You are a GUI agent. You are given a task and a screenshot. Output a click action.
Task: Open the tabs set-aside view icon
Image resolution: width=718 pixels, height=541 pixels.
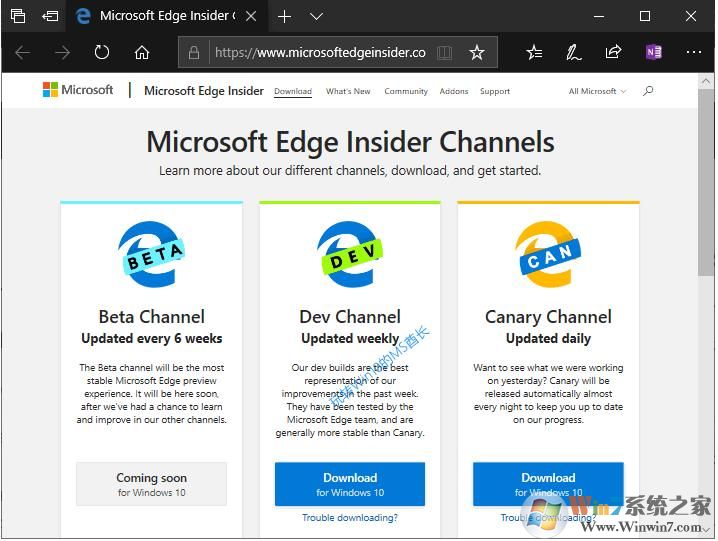point(18,16)
